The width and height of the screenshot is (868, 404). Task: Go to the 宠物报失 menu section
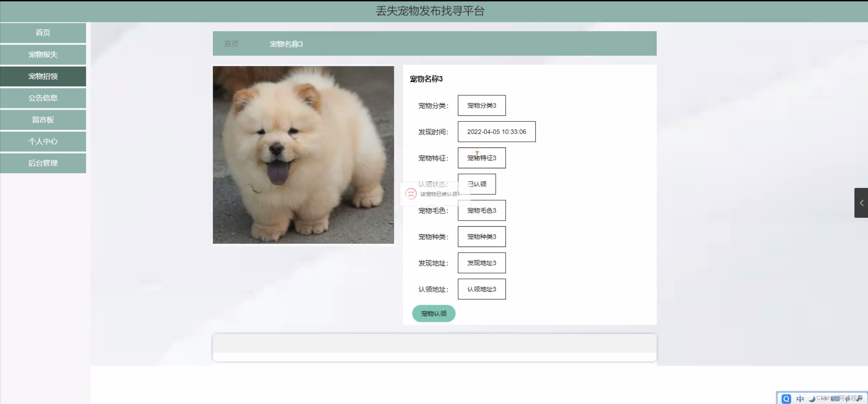(x=43, y=54)
